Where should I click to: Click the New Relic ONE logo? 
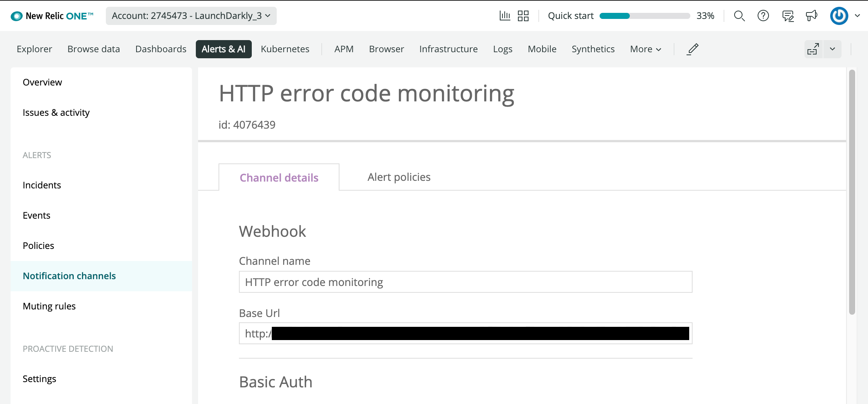[52, 16]
